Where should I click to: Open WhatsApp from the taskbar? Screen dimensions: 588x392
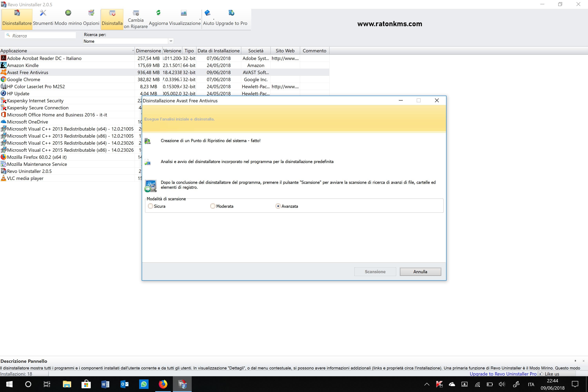pyautogui.click(x=144, y=384)
